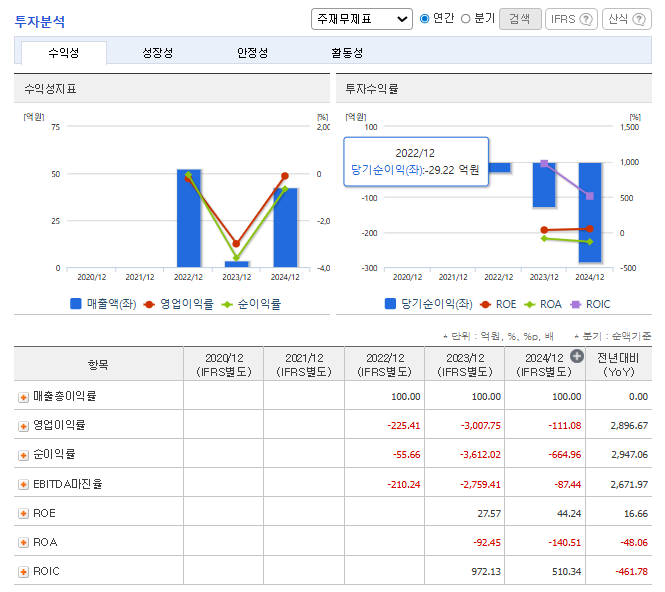Viewport: 665px width, 592px height.
Task: Click the 2023/12 (IFRS별도) column header
Action: (465, 365)
